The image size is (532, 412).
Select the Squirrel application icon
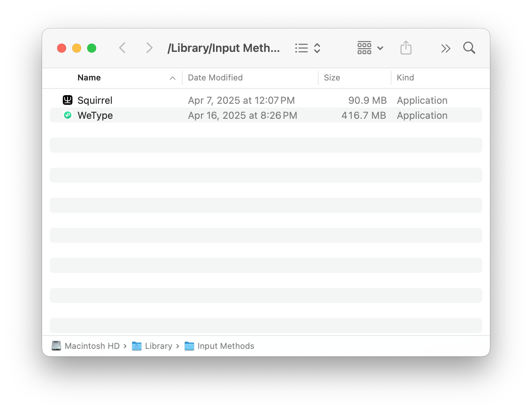point(68,100)
